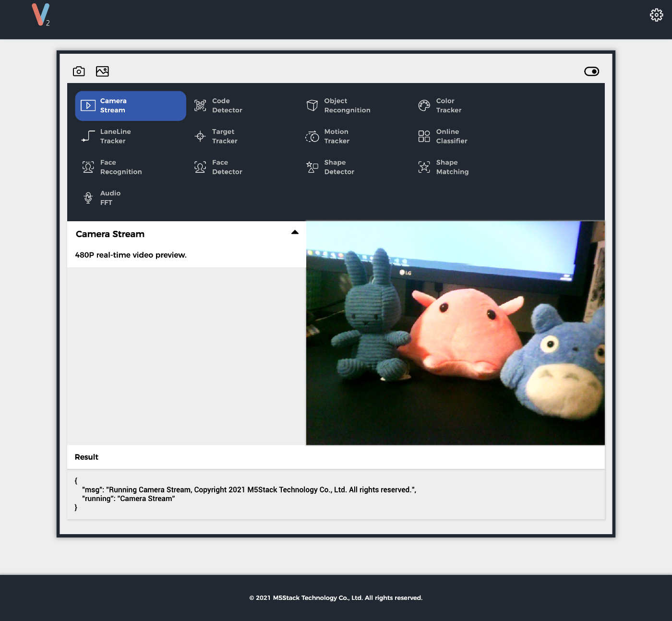This screenshot has height=621, width=672.
Task: Open the image gallery icon
Action: (x=102, y=72)
